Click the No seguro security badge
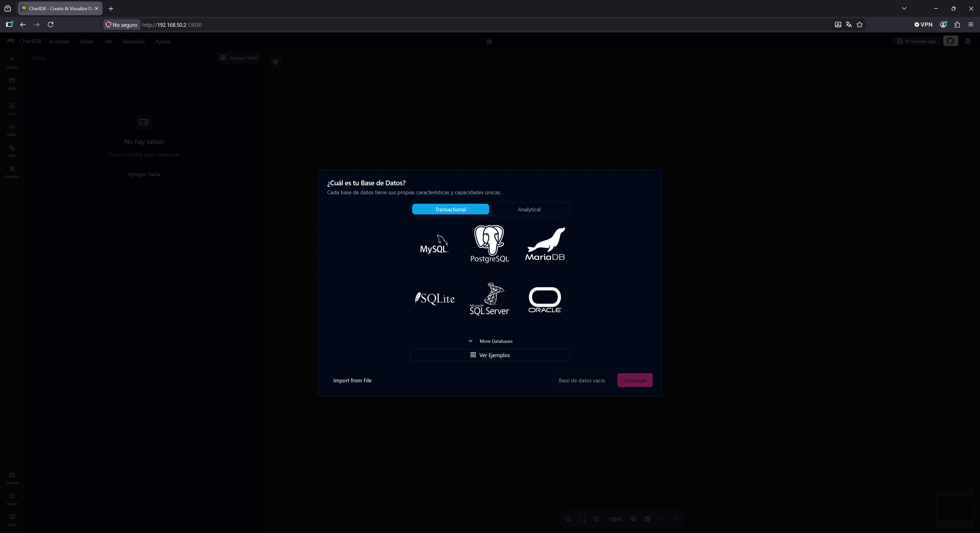The image size is (980, 533). [122, 25]
